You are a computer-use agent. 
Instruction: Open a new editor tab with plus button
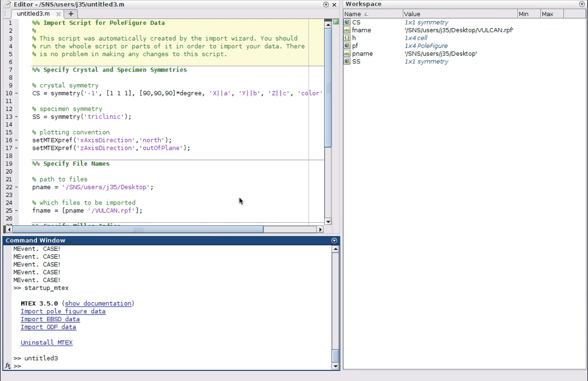(71, 14)
